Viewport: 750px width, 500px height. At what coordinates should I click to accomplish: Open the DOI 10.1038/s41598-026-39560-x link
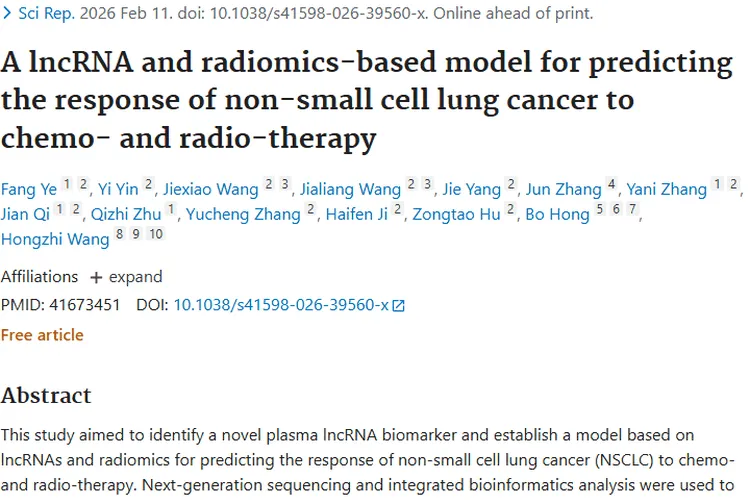click(x=280, y=305)
